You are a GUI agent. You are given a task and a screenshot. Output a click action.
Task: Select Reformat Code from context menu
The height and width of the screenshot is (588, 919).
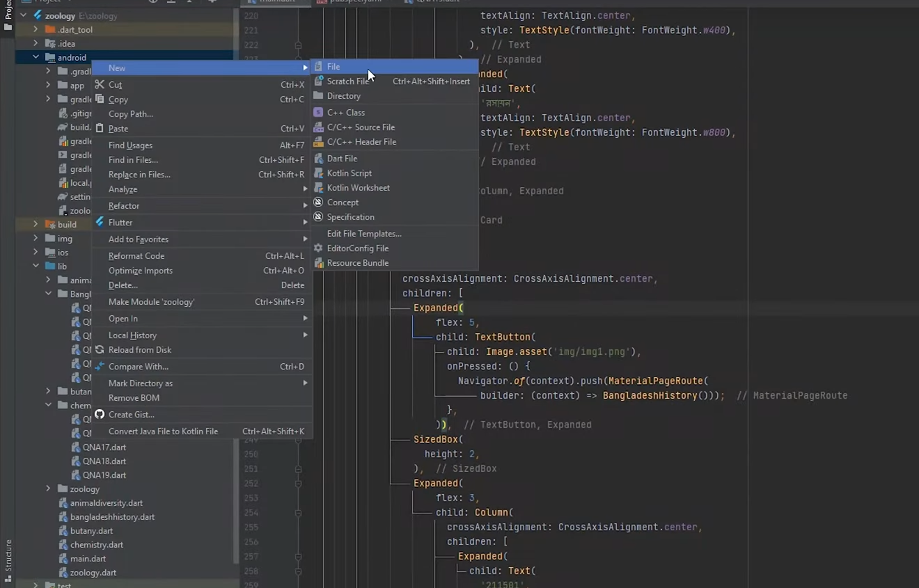click(x=136, y=256)
